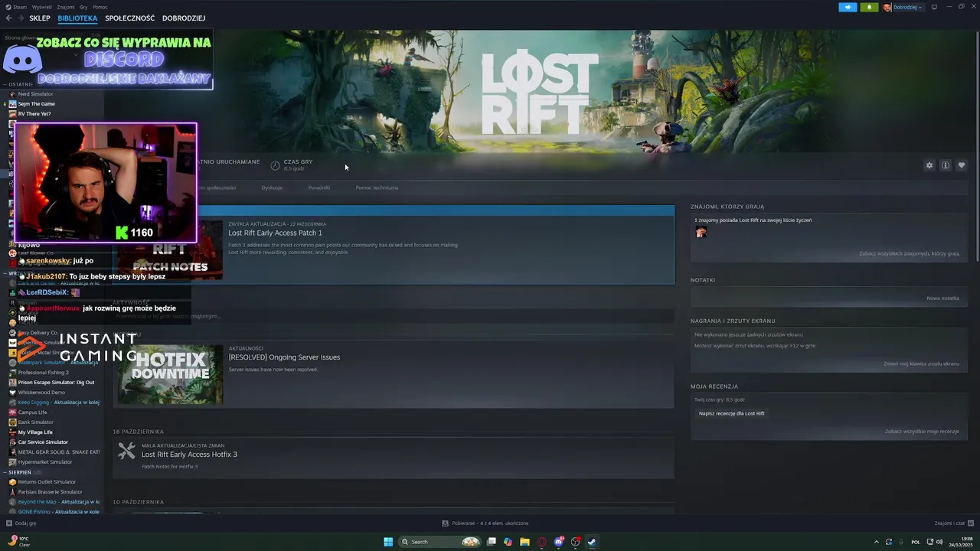This screenshot has height=551, width=980.
Task: Go to the SKLEP tab
Action: pyautogui.click(x=40, y=18)
